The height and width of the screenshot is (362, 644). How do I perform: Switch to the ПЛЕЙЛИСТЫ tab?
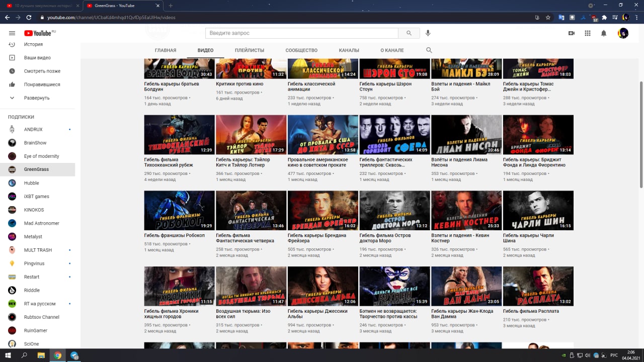(250, 50)
